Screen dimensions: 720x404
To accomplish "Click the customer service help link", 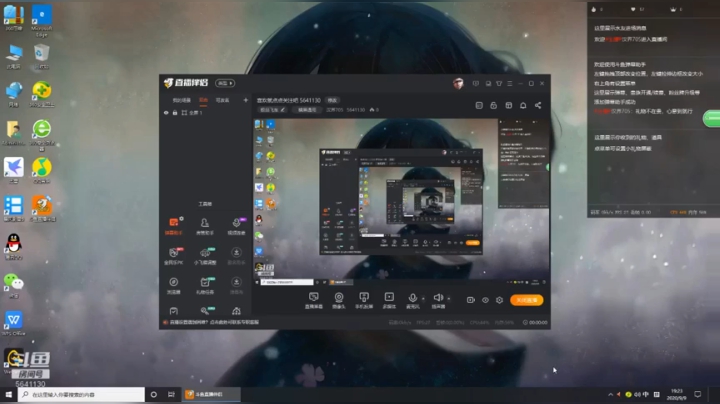I will (x=214, y=322).
